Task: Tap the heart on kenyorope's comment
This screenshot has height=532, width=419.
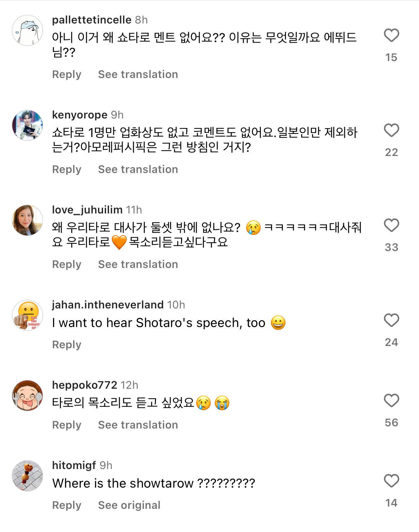Action: [391, 131]
